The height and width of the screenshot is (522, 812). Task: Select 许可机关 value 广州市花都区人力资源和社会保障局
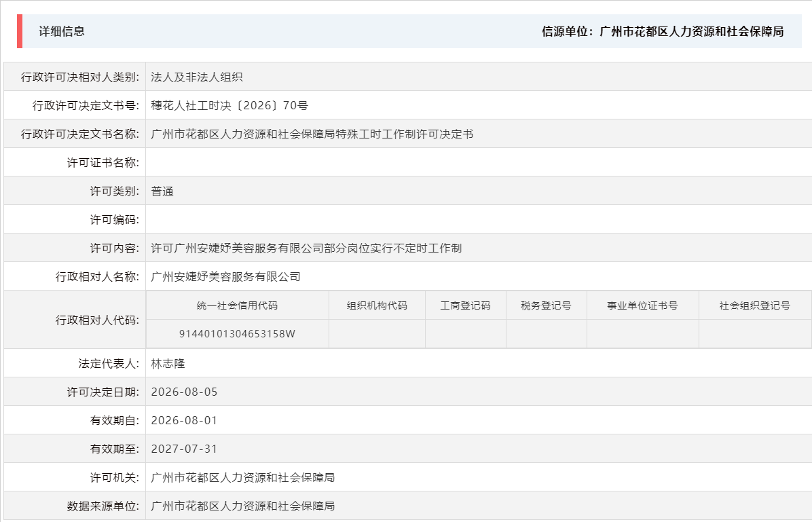coord(243,477)
